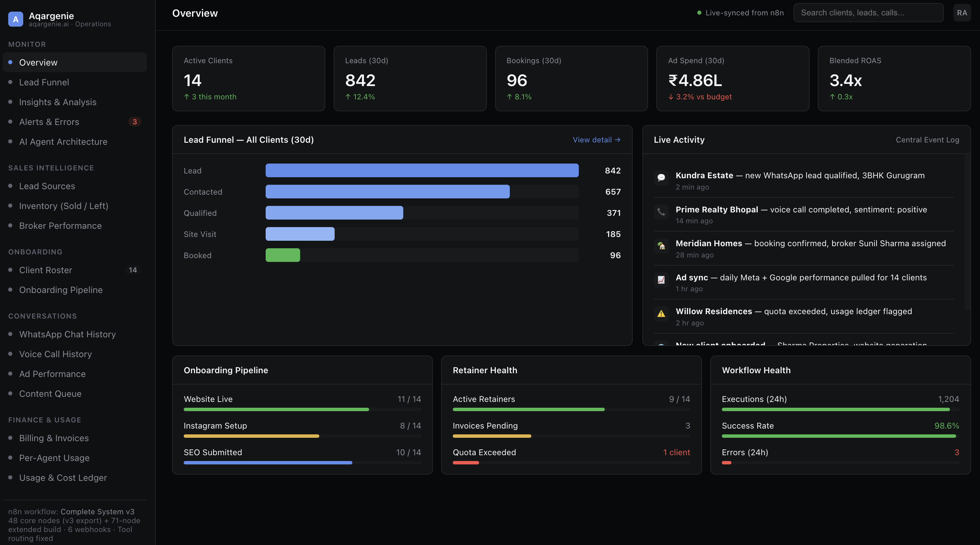Click the green live-sync status dot
Image resolution: width=980 pixels, height=545 pixels.
[x=699, y=13]
